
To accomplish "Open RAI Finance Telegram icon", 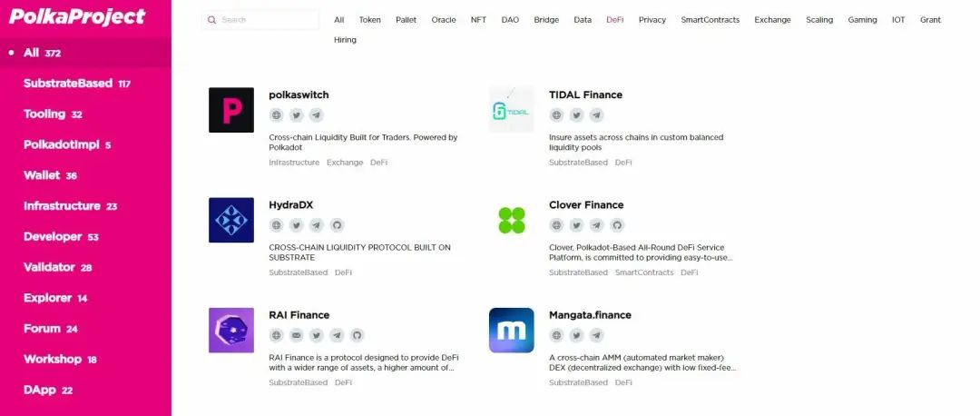I will pos(337,335).
